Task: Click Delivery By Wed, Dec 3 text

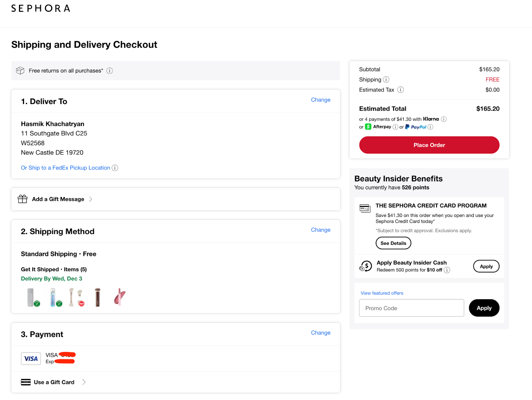Action: 52,279
